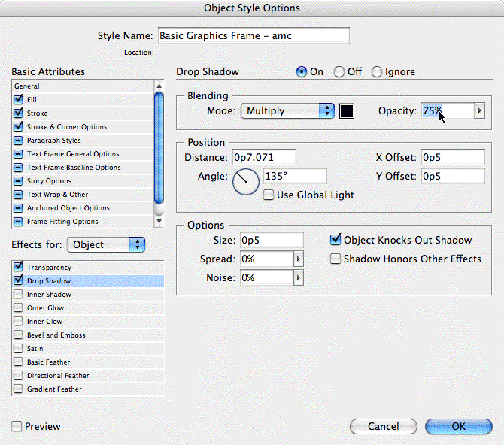Image resolution: width=504 pixels, height=445 pixels.
Task: Toggle Text Frame Baseline Options checkbox
Action: point(18,168)
